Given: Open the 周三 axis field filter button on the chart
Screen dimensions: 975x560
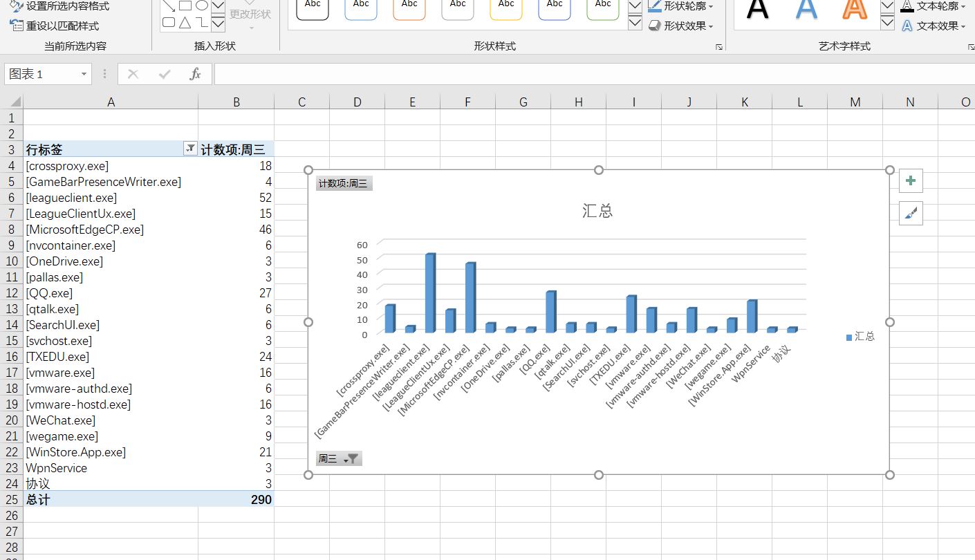Looking at the screenshot, I should (339, 458).
